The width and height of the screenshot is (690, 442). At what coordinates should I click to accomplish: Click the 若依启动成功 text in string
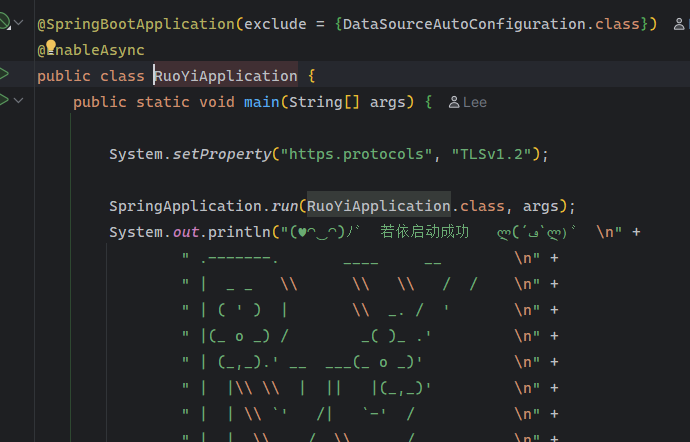[425, 232]
